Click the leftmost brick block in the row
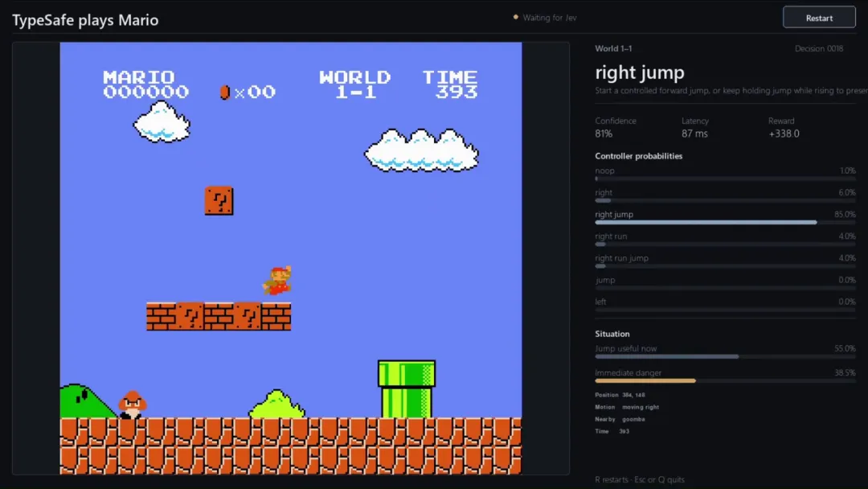This screenshot has width=868, height=489. click(x=161, y=316)
